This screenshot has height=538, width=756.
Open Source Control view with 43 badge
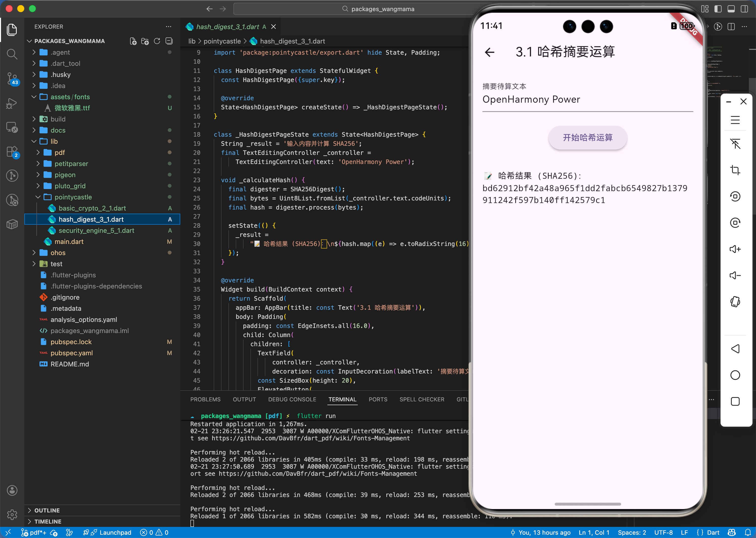[x=12, y=78]
